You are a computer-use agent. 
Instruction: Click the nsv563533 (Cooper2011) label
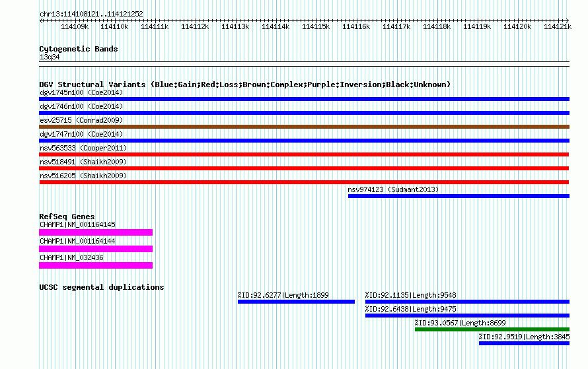click(x=83, y=148)
